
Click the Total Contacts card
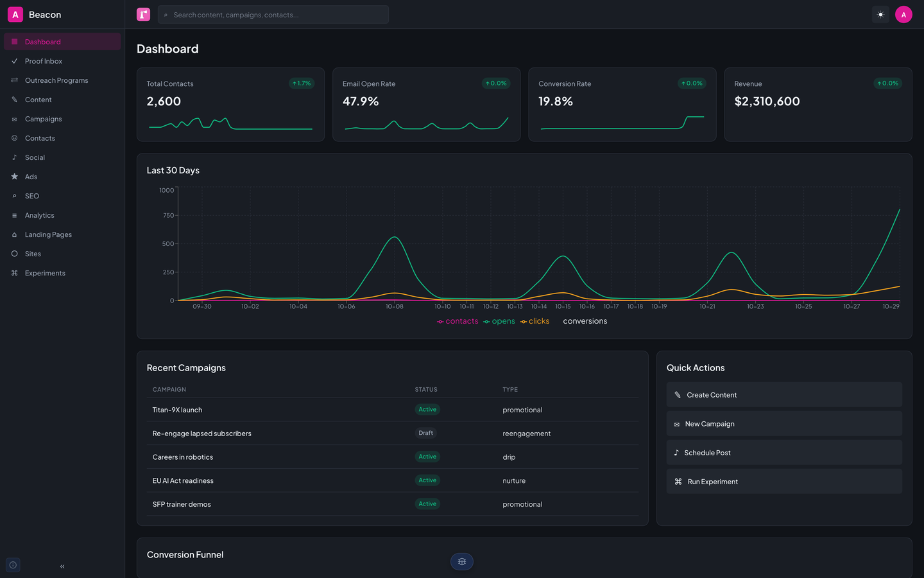coord(230,104)
